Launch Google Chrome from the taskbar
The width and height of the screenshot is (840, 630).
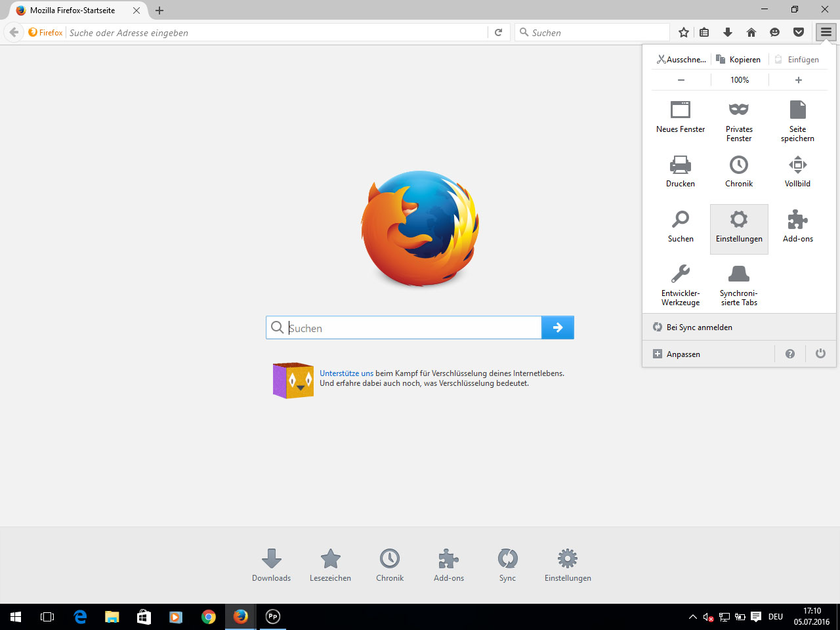(209, 617)
